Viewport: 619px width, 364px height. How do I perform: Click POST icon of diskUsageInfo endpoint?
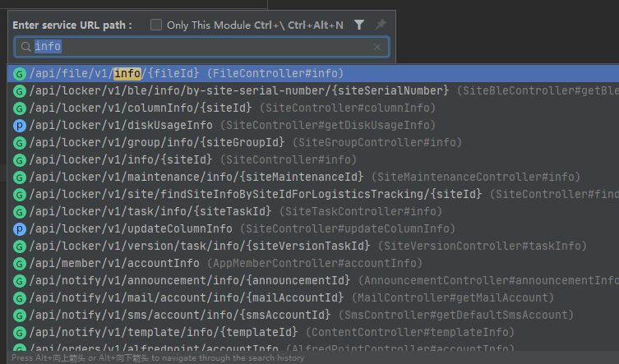(20, 126)
